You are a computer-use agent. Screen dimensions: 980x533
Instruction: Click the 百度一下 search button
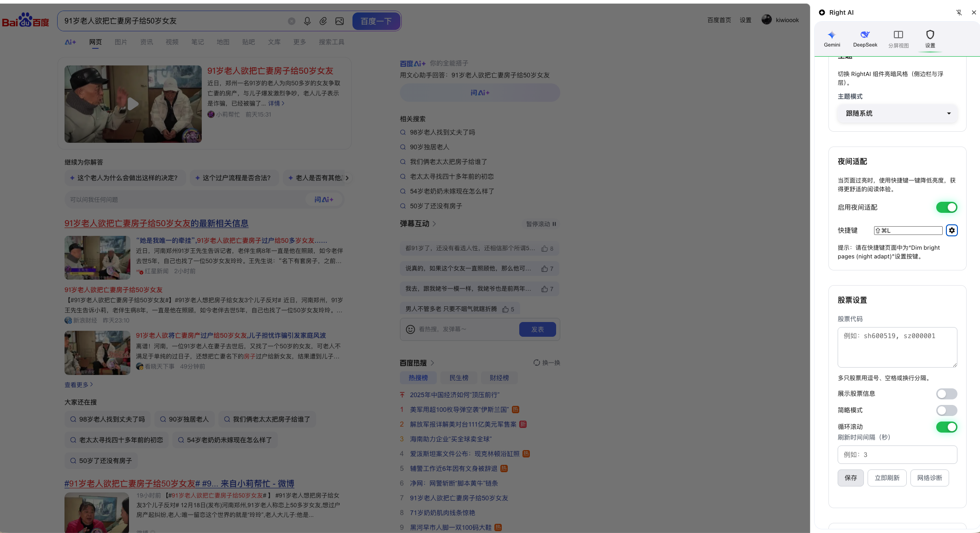pos(376,21)
